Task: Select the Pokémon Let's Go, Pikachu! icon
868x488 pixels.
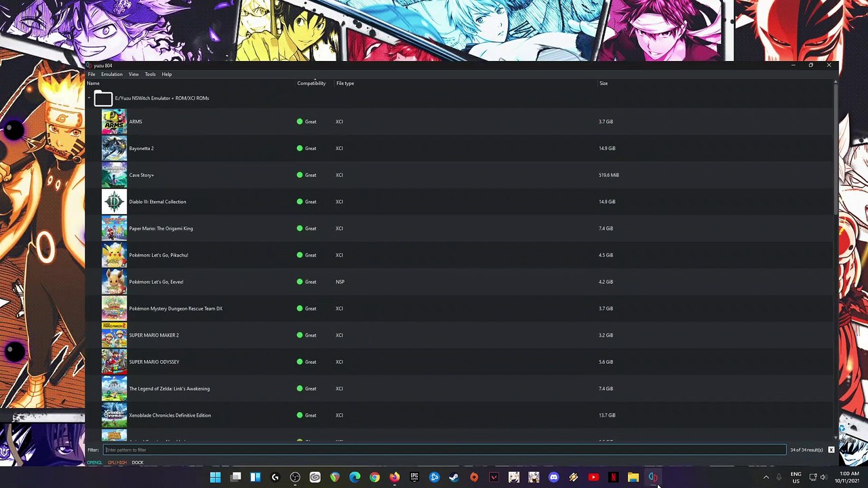Action: click(x=114, y=255)
